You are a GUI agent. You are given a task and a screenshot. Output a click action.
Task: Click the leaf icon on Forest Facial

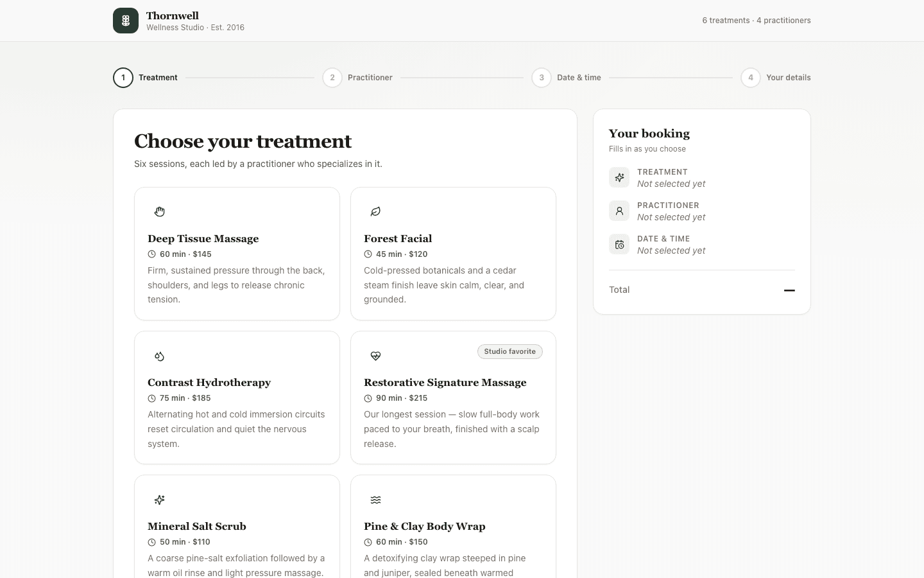point(376,211)
